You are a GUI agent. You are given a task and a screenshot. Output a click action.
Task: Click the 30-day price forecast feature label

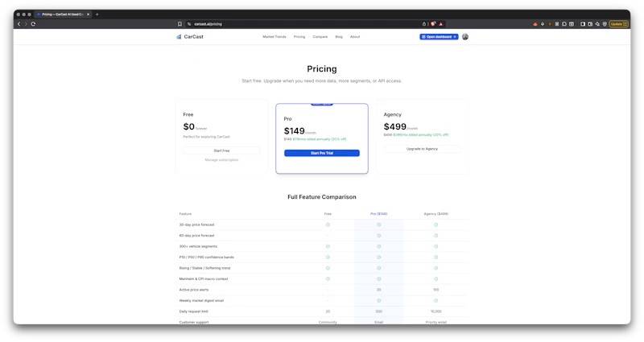196,225
